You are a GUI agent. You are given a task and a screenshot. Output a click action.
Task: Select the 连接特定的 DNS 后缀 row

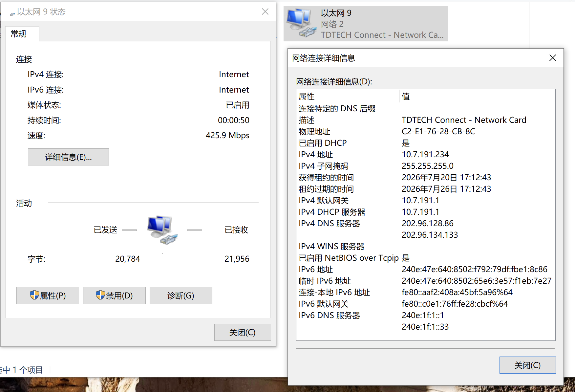[x=426, y=108]
